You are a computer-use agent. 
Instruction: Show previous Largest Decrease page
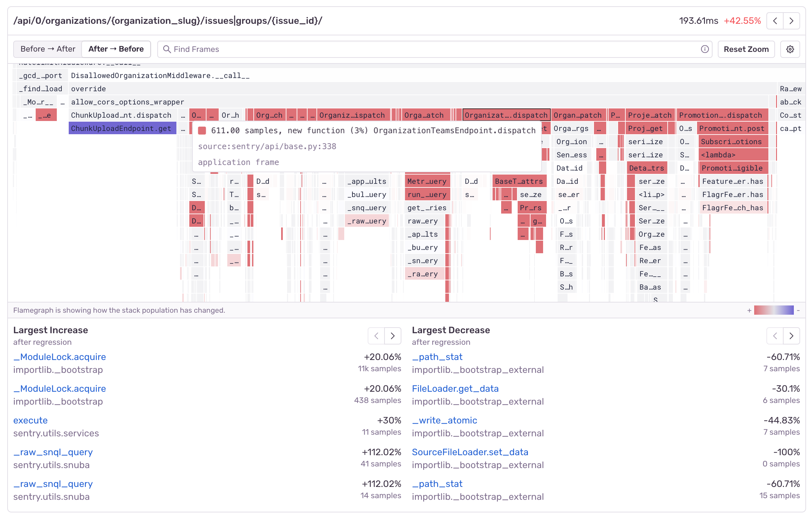[775, 336]
